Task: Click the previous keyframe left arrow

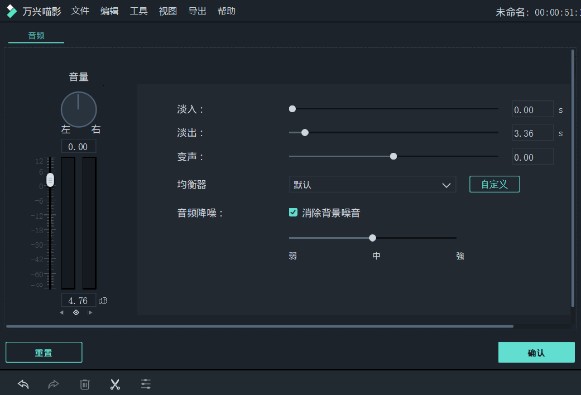Action: pos(62,312)
